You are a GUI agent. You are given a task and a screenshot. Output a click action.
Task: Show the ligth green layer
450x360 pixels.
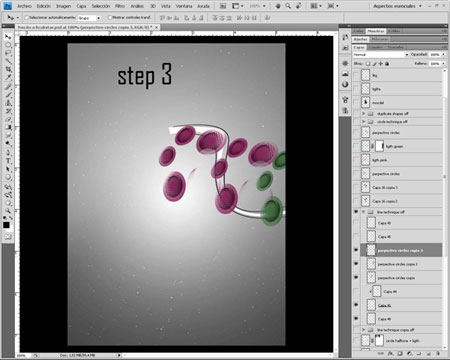click(x=356, y=146)
